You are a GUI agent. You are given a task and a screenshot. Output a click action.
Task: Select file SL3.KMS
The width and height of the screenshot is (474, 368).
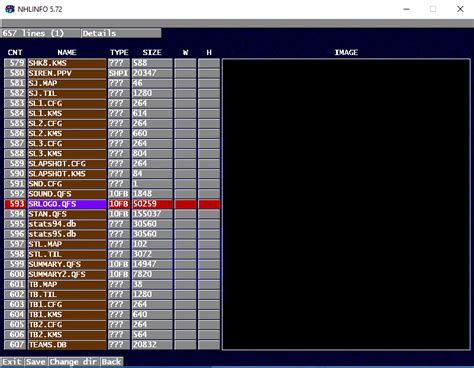pos(67,153)
